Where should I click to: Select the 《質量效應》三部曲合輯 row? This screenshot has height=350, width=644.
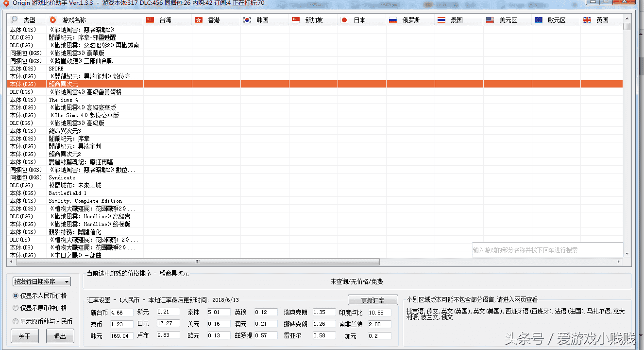315,61
